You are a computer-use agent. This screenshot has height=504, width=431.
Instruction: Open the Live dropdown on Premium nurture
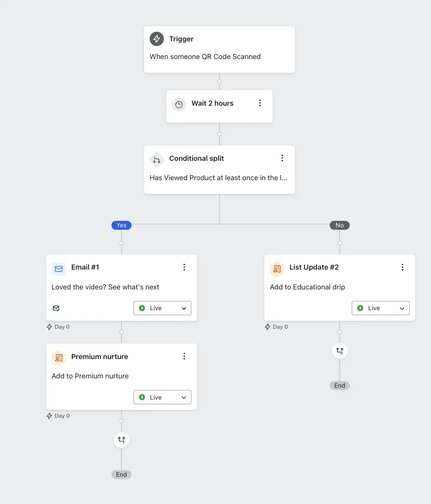[185, 397]
